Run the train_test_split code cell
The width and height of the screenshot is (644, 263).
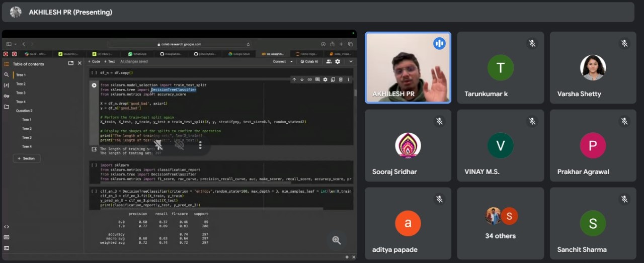click(x=94, y=85)
